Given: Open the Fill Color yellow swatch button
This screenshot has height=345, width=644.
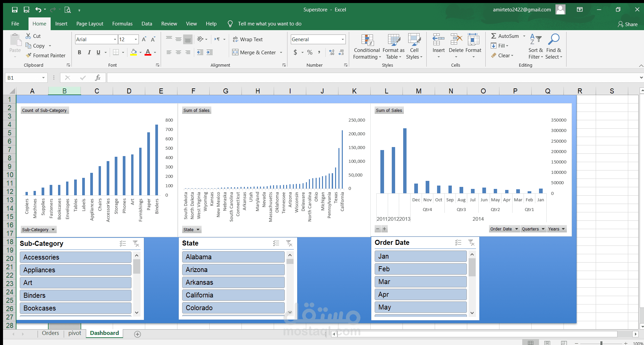Looking at the screenshot, I should [133, 52].
